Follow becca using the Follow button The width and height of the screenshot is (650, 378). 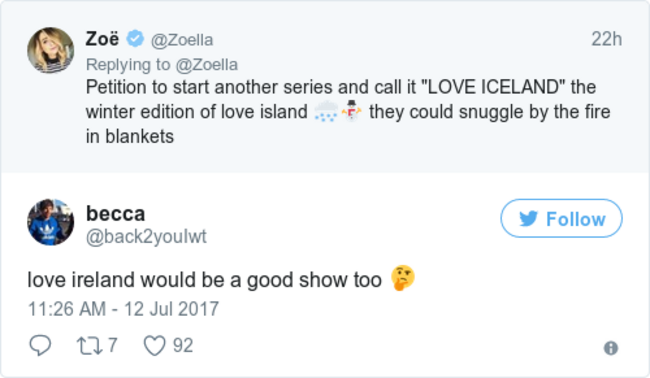click(x=561, y=218)
